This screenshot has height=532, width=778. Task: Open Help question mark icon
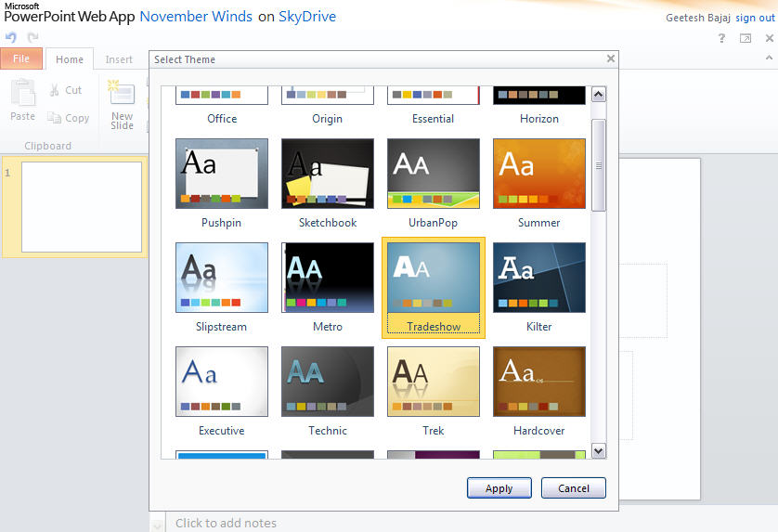click(x=721, y=38)
